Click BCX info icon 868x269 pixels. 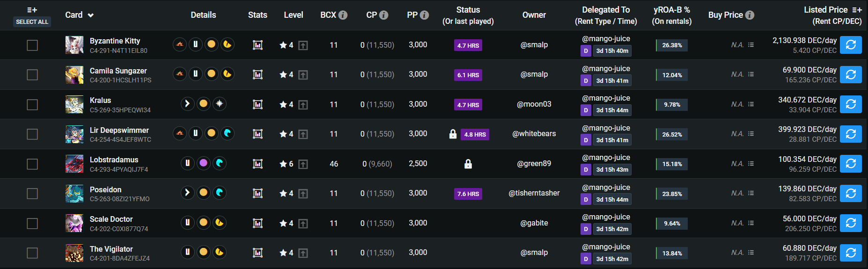pos(343,15)
